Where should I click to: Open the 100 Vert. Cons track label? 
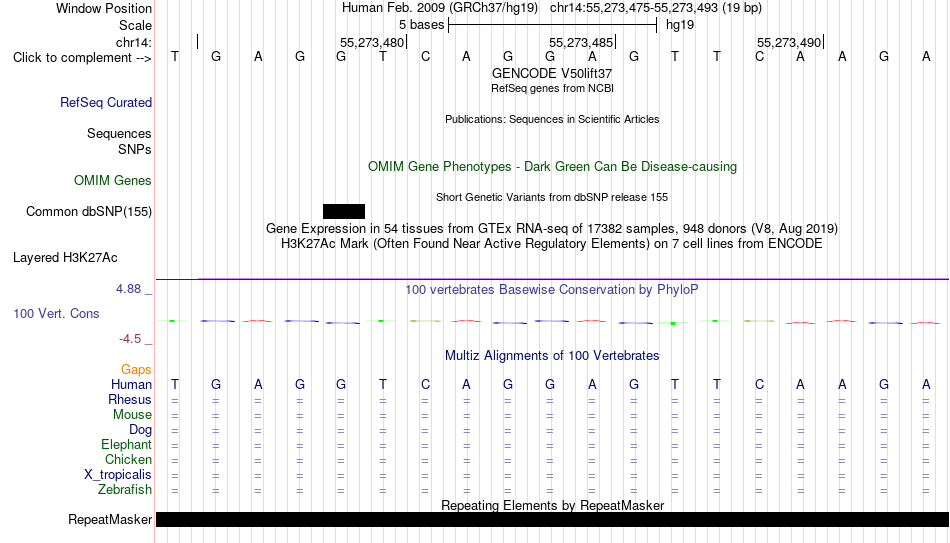tap(56, 313)
